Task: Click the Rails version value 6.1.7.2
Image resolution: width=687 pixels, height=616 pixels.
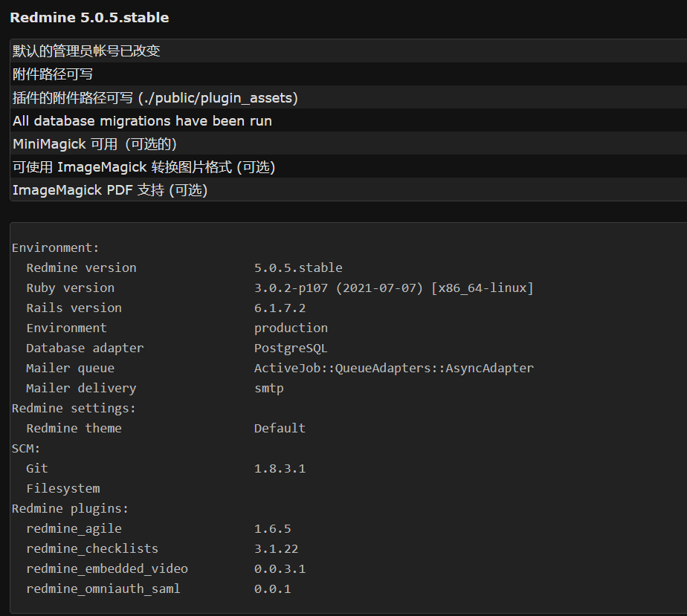Action: pos(280,308)
